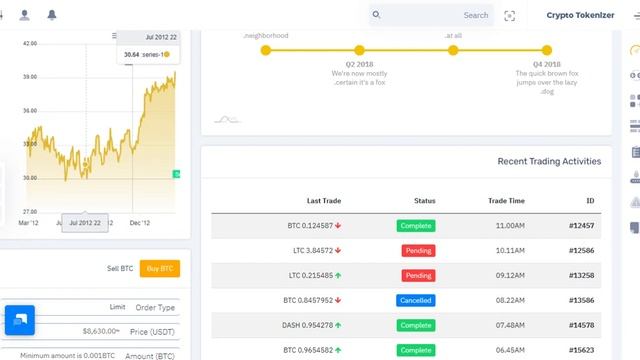Sort by the Trade Time column header
The image size is (640, 360).
click(506, 201)
